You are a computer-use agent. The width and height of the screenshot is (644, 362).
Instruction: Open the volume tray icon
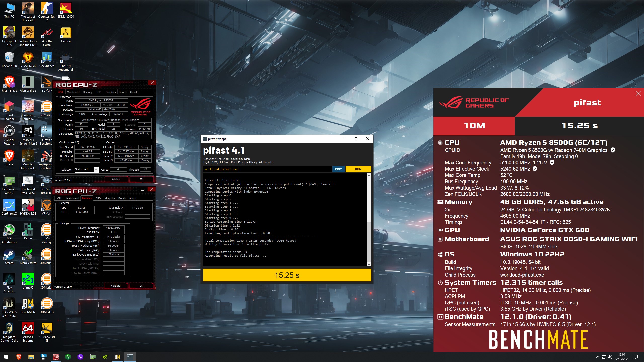point(610,357)
